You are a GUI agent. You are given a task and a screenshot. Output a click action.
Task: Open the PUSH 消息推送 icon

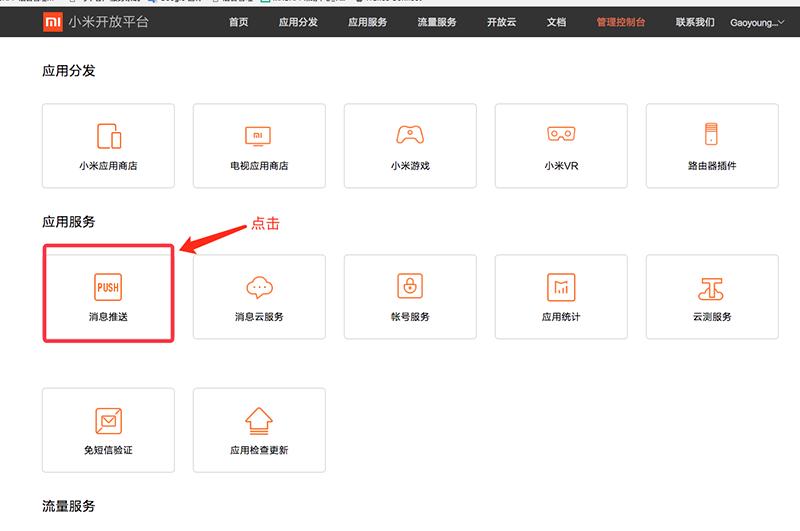pos(108,287)
